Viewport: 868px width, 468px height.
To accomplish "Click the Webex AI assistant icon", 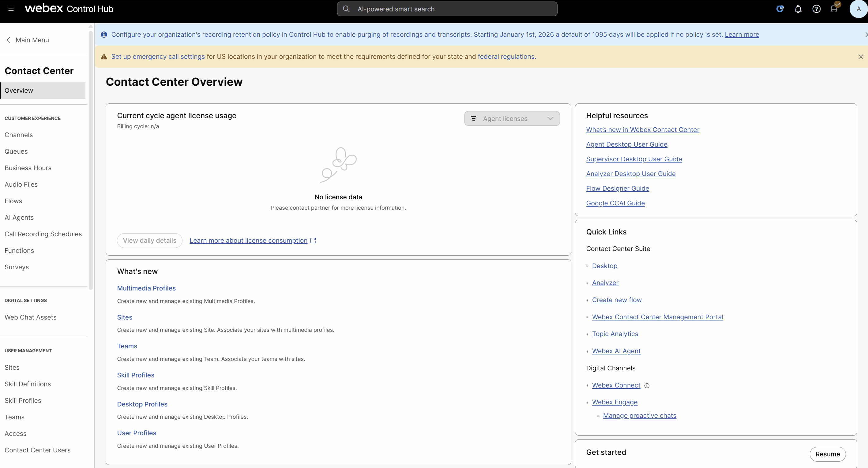I will (780, 9).
